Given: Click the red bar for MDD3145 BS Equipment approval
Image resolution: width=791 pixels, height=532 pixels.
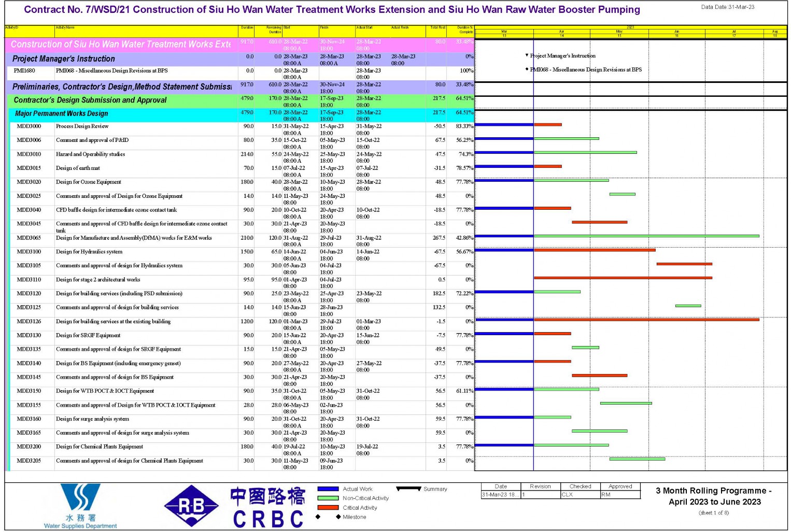Looking at the screenshot, I should pyautogui.click(x=600, y=376).
